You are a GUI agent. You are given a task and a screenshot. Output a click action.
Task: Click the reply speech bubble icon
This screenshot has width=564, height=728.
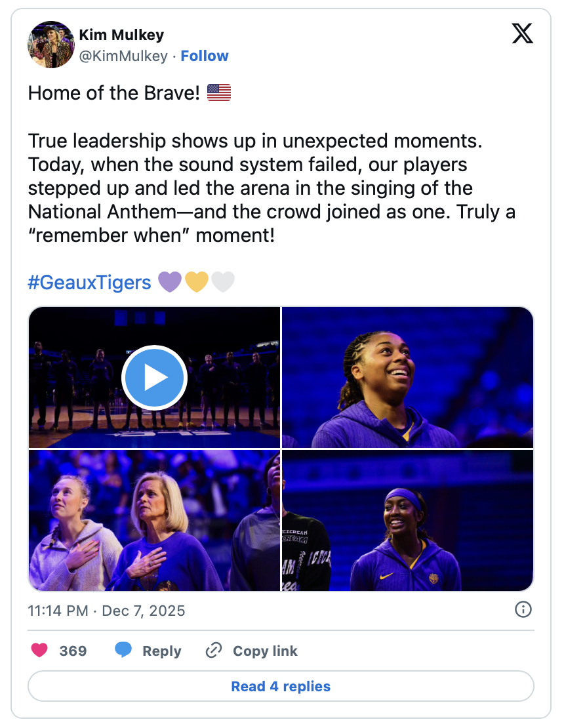124,651
